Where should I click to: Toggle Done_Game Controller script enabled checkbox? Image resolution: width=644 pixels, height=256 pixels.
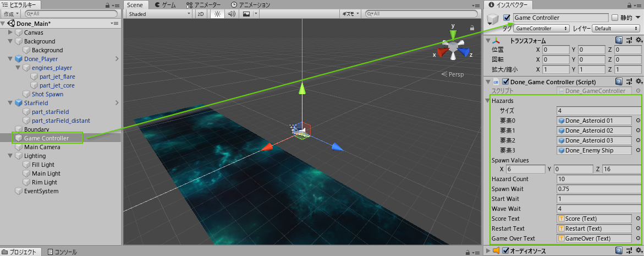click(x=506, y=81)
